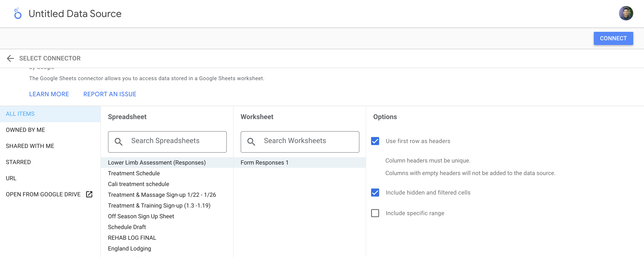Select the Treatment Schedule spreadsheet

(167, 173)
